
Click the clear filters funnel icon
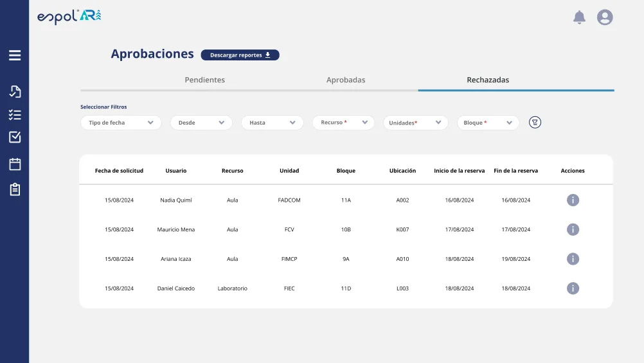pos(535,122)
